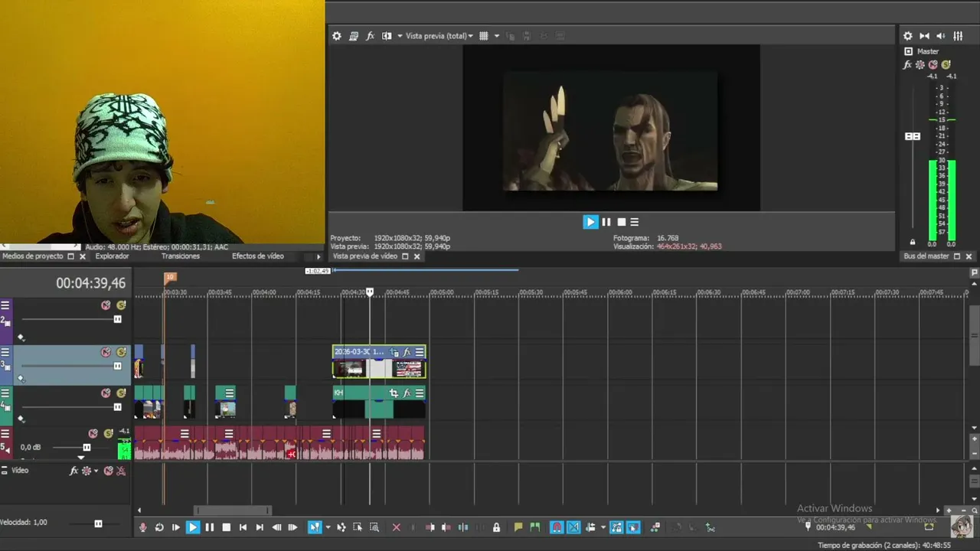
Task: Go to end of project
Action: click(260, 527)
